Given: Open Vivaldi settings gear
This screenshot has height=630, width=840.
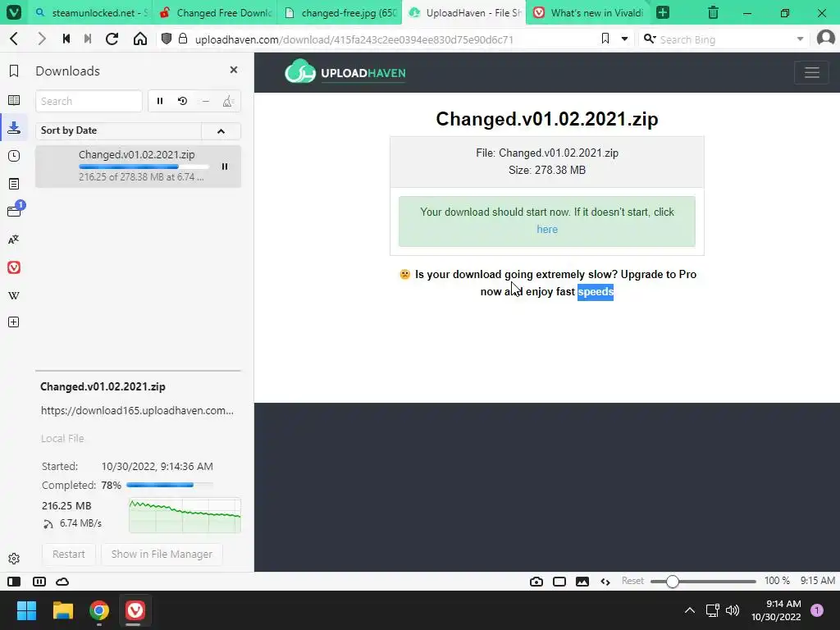Looking at the screenshot, I should click(x=14, y=559).
